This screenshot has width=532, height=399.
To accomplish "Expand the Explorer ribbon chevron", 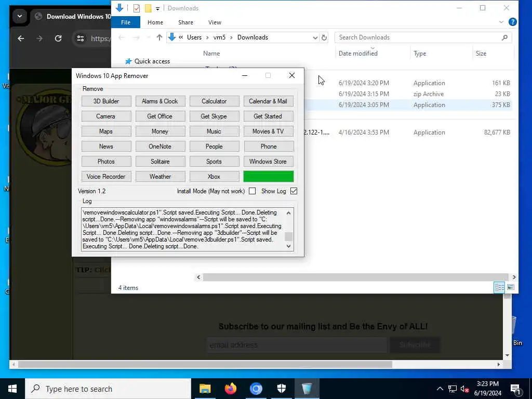I will [501, 22].
